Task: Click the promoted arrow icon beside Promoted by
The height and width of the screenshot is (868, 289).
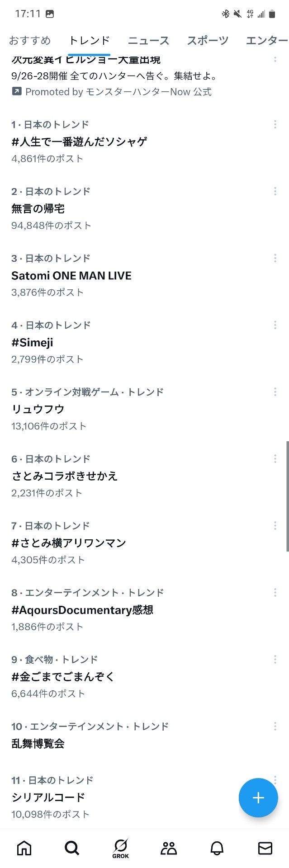Action: (x=16, y=92)
